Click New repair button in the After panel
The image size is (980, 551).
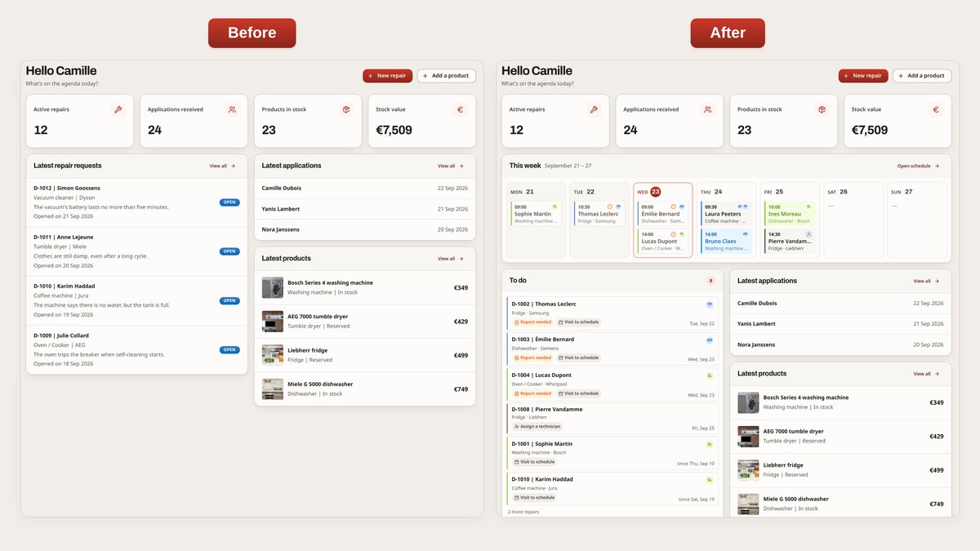coord(863,76)
